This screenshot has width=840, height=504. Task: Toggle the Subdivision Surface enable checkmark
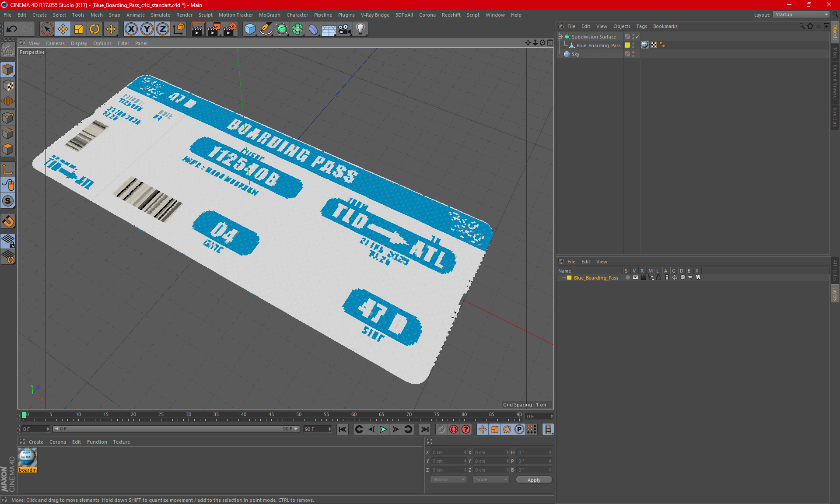click(637, 37)
